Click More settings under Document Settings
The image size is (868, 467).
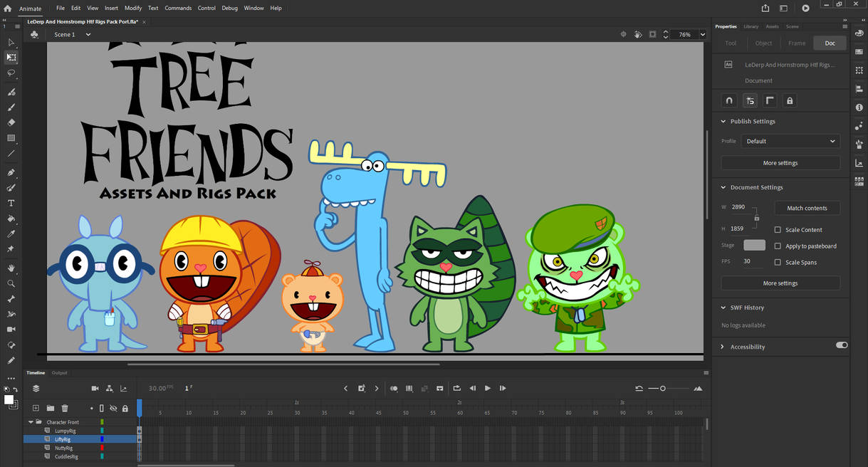coord(780,283)
